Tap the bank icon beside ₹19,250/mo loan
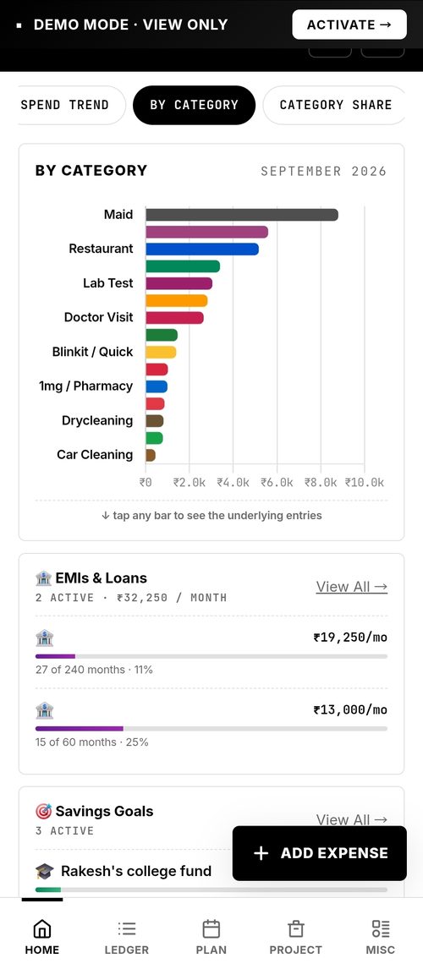 45,638
